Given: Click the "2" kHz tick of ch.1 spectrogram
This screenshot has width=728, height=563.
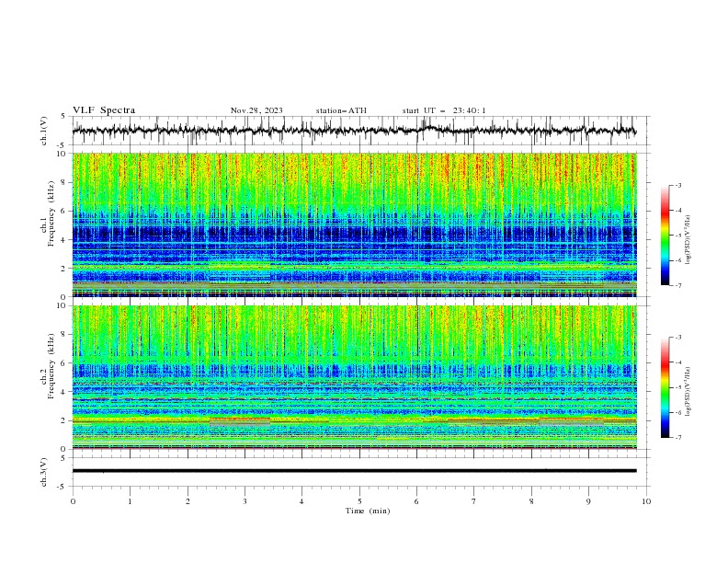Looking at the screenshot, I should coord(64,269).
